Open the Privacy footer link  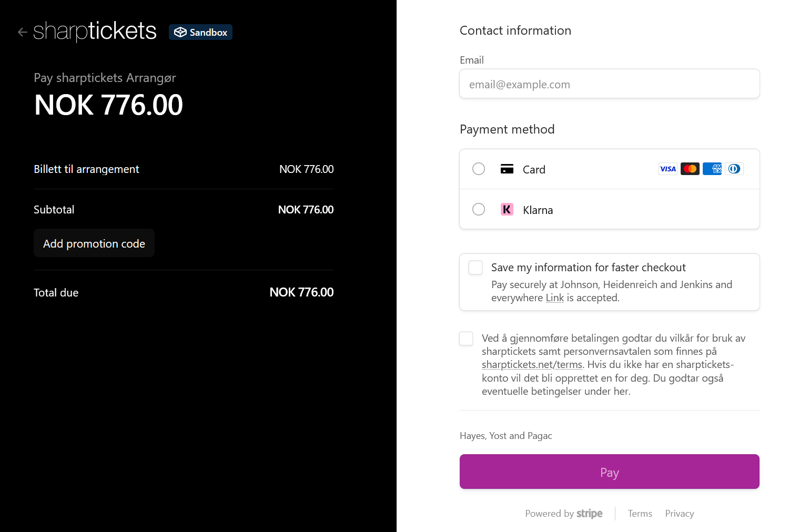pos(679,514)
